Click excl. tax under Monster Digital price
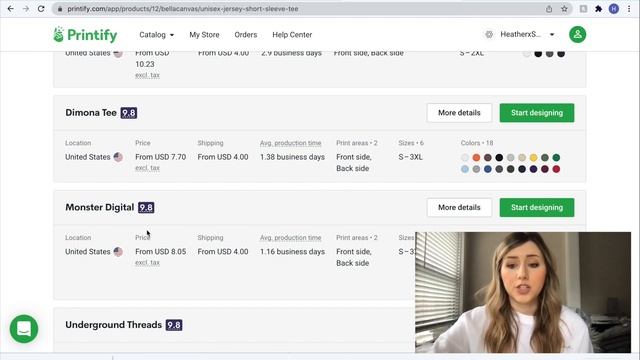This screenshot has width=640, height=360. click(x=147, y=263)
